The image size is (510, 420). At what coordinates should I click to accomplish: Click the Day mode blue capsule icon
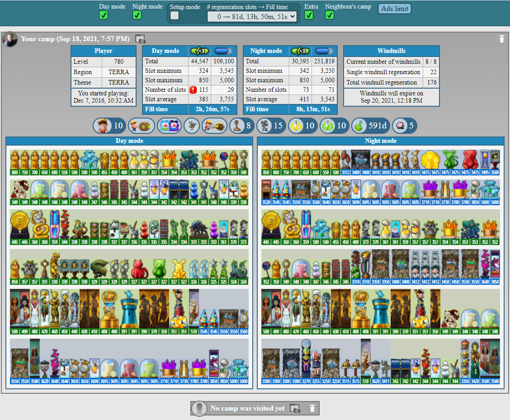(x=223, y=51)
